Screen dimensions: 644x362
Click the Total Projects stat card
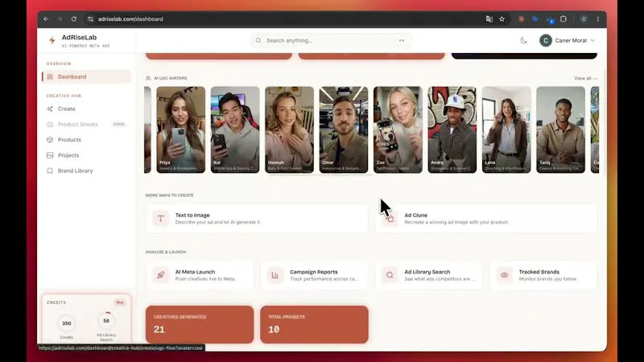314,324
